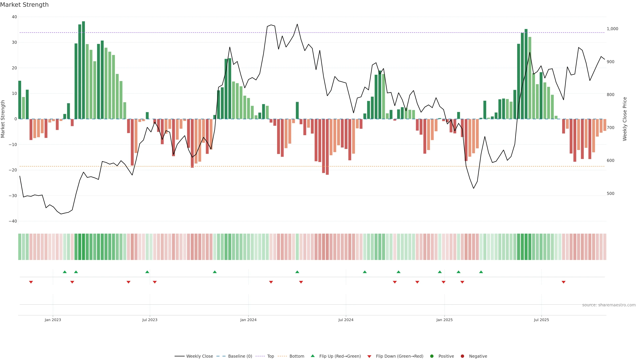Viewport: 644px width, 362px height.
Task: Click the green Positive circle legend icon
Action: pyautogui.click(x=432, y=356)
